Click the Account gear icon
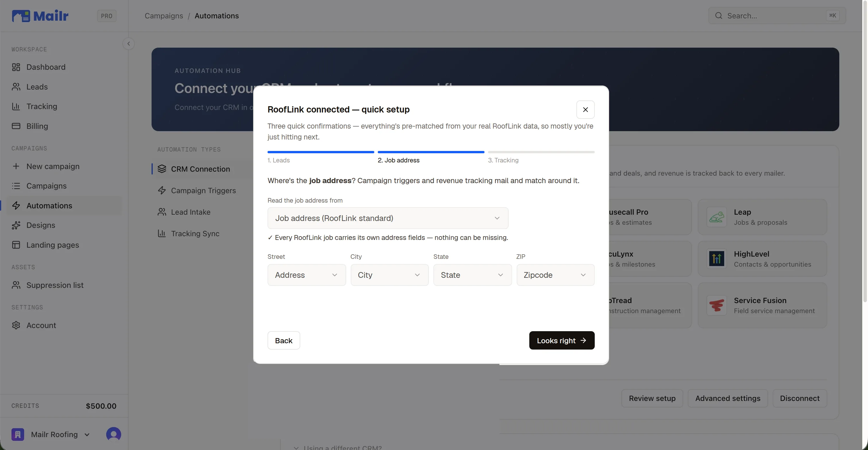The image size is (868, 450). (16, 325)
